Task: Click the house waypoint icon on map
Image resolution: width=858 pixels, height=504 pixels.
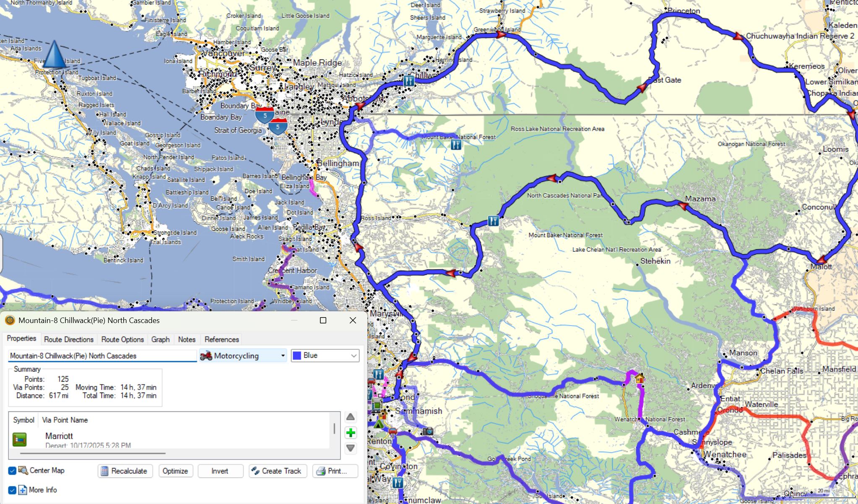Action: [640, 379]
